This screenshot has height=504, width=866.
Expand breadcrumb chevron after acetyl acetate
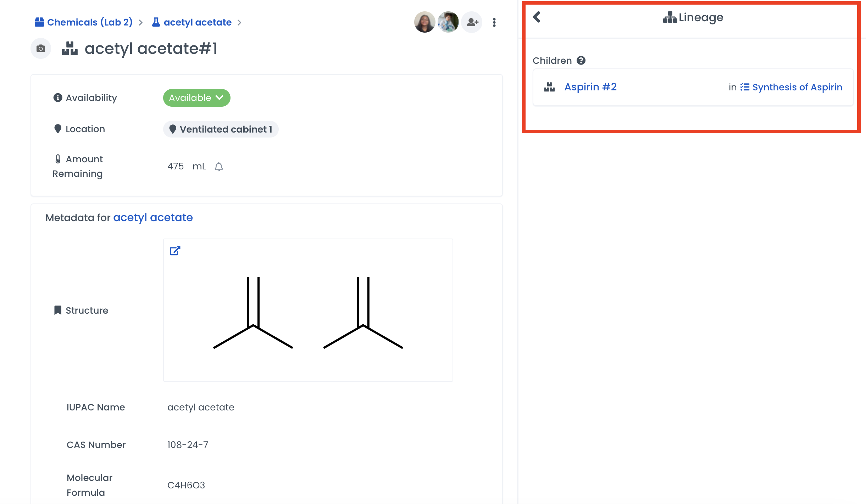tap(239, 23)
